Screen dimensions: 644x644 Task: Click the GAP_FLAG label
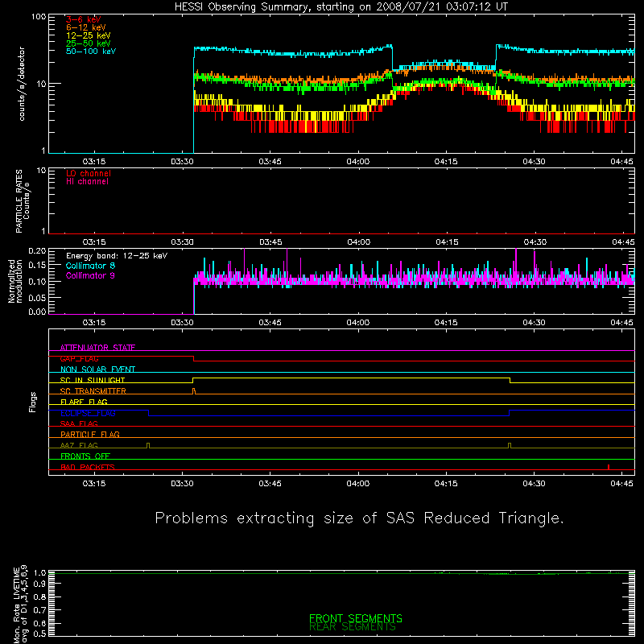pos(79,358)
